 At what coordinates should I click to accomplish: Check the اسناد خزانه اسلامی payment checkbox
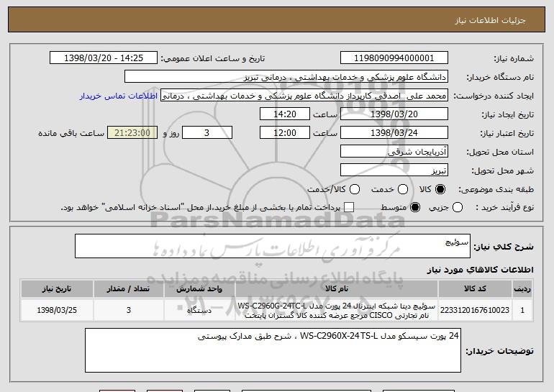pos(349,208)
